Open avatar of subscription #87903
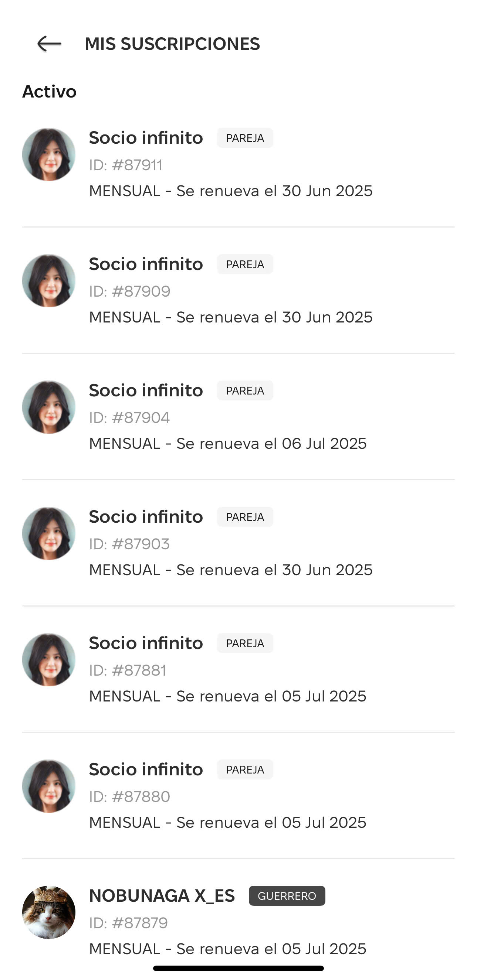Image resolution: width=477 pixels, height=980 pixels. coord(49,533)
